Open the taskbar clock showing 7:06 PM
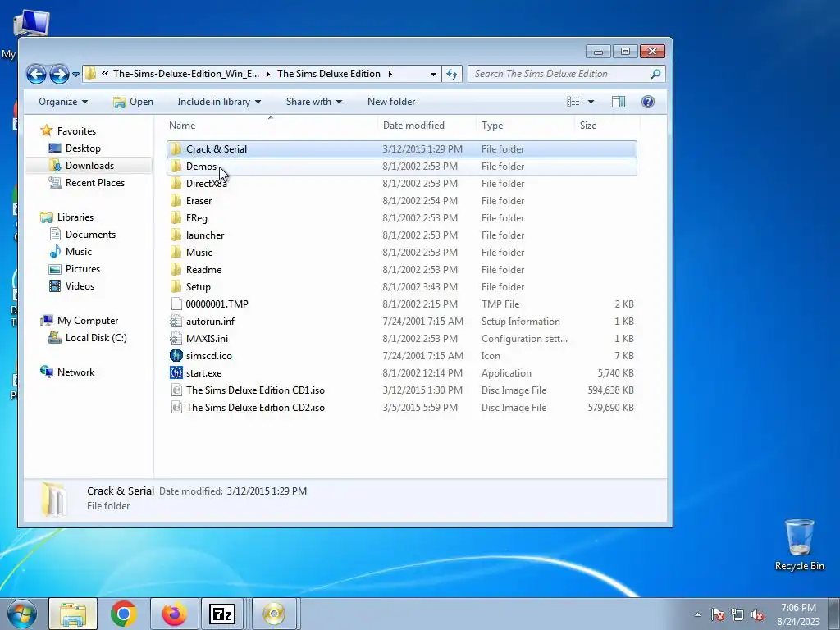The width and height of the screenshot is (840, 630). (x=798, y=614)
